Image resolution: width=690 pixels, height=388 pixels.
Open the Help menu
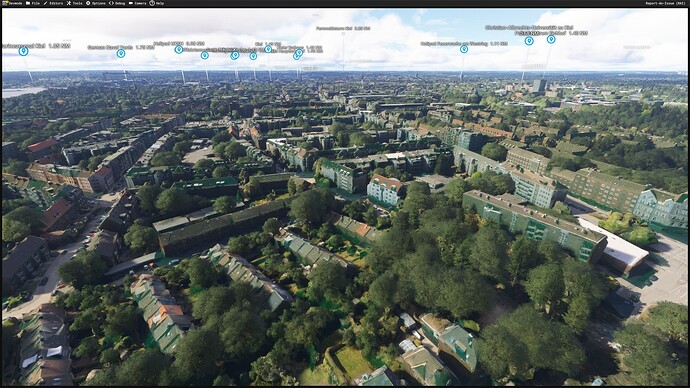[157, 3]
